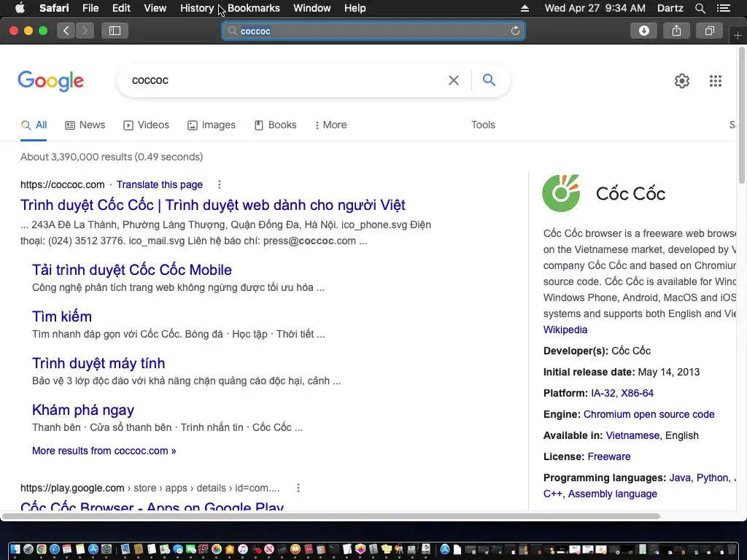Open the Safari compass icon in the dock
The height and width of the screenshot is (560, 747).
point(55,549)
